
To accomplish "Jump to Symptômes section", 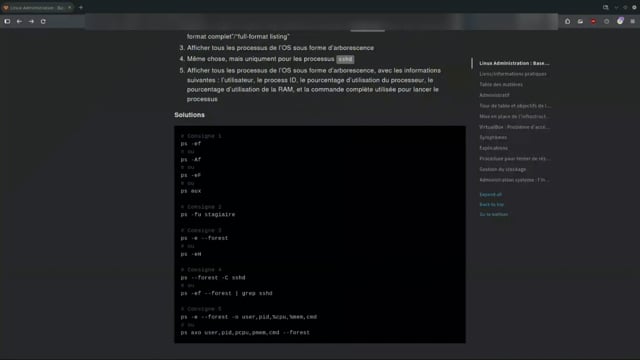I will pos(493,138).
